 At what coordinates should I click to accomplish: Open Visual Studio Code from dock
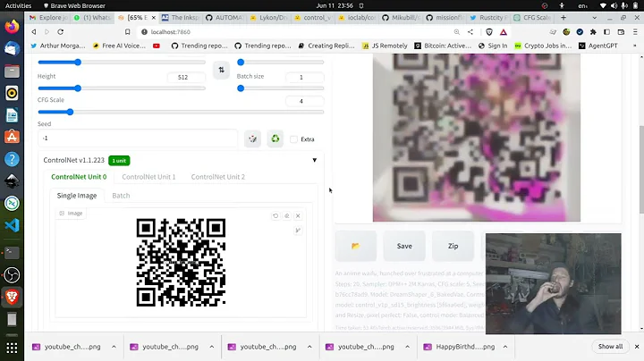(x=12, y=225)
